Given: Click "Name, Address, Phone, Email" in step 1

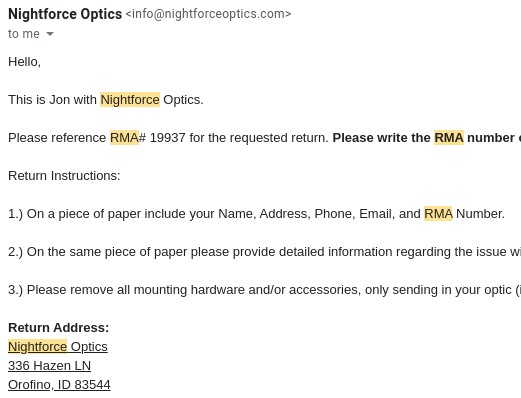Looking at the screenshot, I should pyautogui.click(x=287, y=214).
